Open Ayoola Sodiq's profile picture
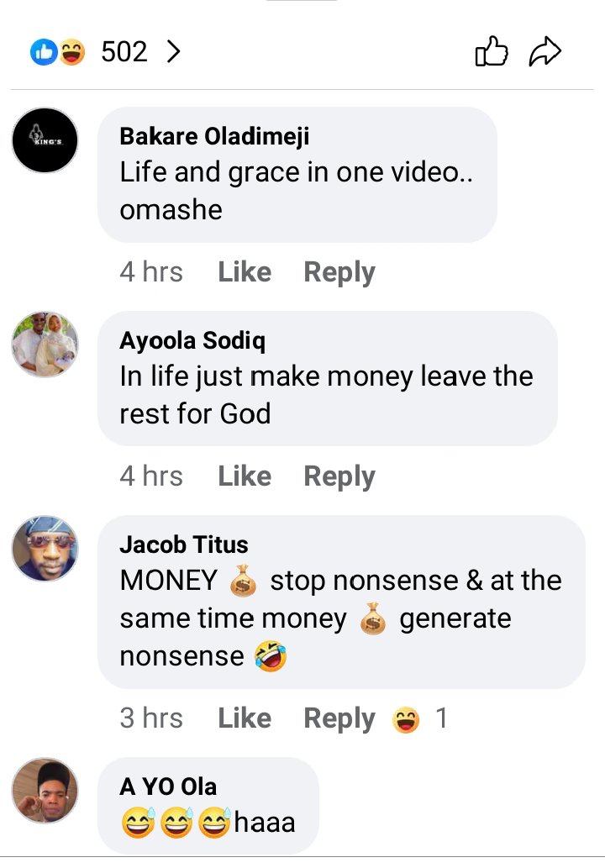605x868 pixels. pos(45,345)
